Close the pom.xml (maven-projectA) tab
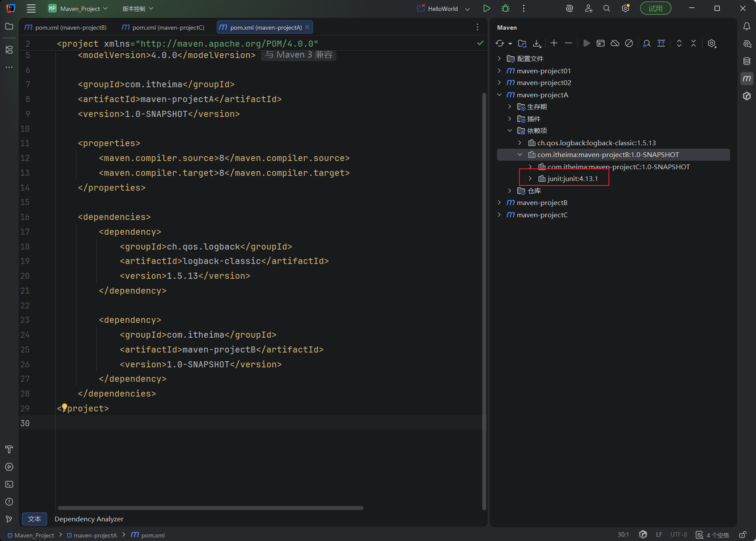This screenshot has height=541, width=756. [x=307, y=27]
